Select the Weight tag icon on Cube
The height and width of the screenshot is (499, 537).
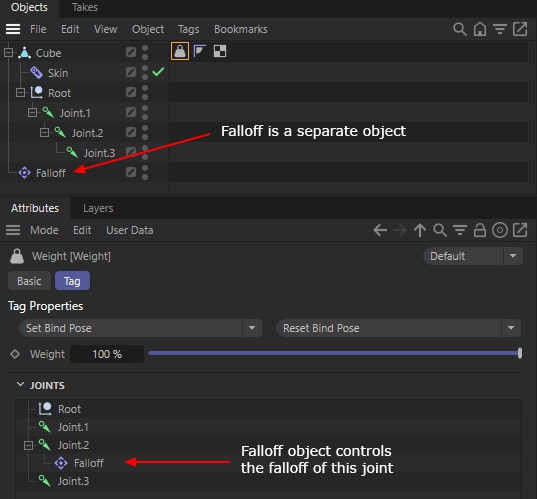pyautogui.click(x=180, y=51)
